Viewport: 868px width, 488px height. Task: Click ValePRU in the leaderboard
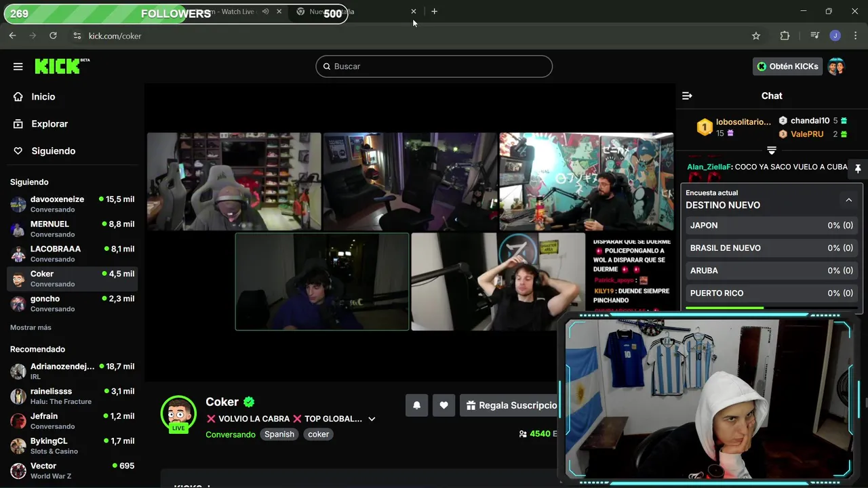pyautogui.click(x=812, y=134)
